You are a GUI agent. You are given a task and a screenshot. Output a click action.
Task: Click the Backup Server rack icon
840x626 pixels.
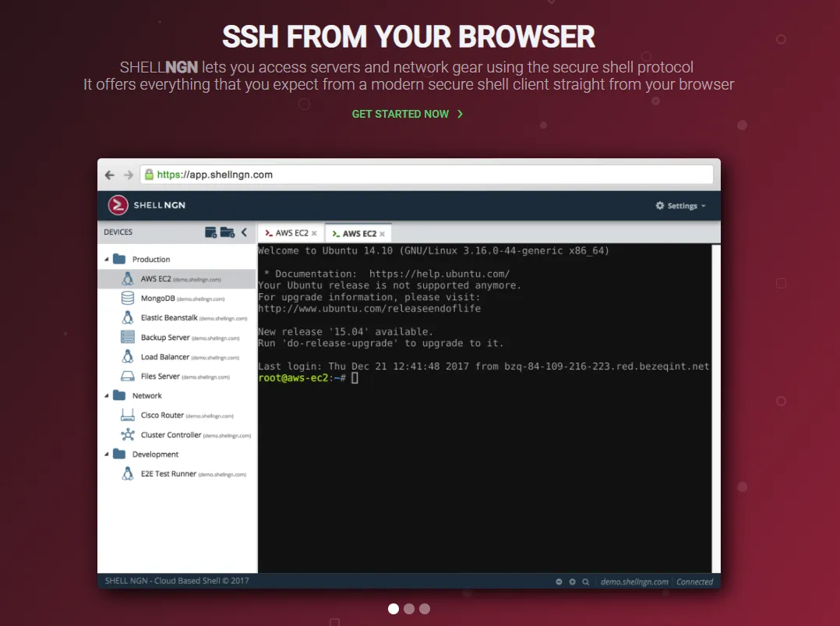(x=128, y=337)
